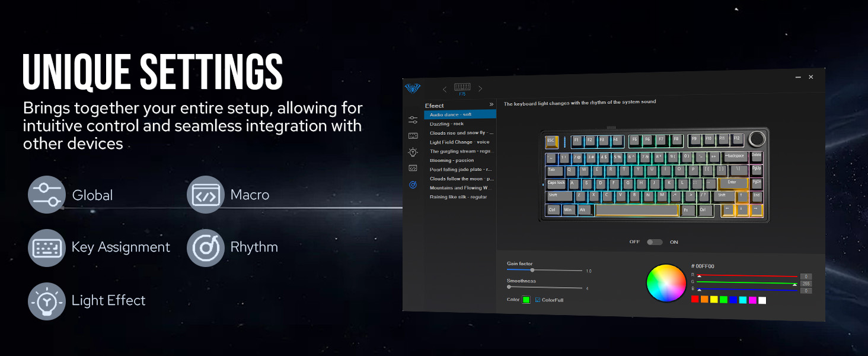Go to next device with right arrow
This screenshot has height=356, width=868.
[x=480, y=89]
